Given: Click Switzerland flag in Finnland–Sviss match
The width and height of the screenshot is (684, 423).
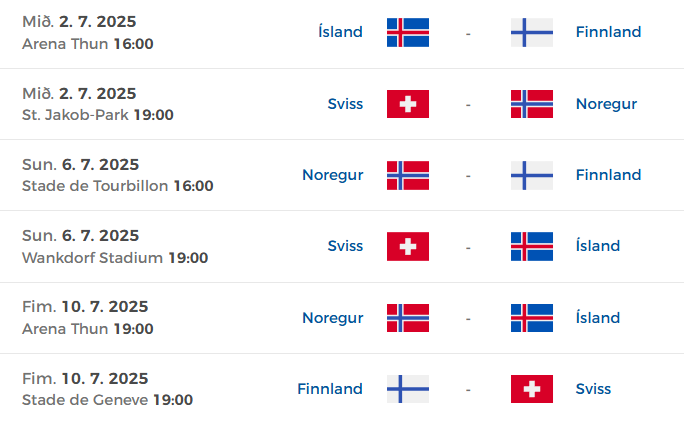Looking at the screenshot, I should (x=532, y=389).
